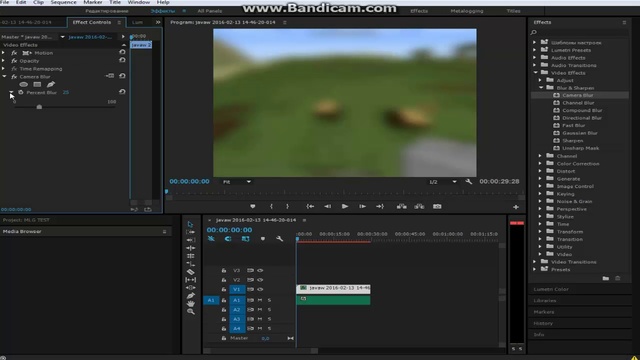Image resolution: width=640 pixels, height=360 pixels.
Task: Play the sequence in Program monitor
Action: point(345,207)
